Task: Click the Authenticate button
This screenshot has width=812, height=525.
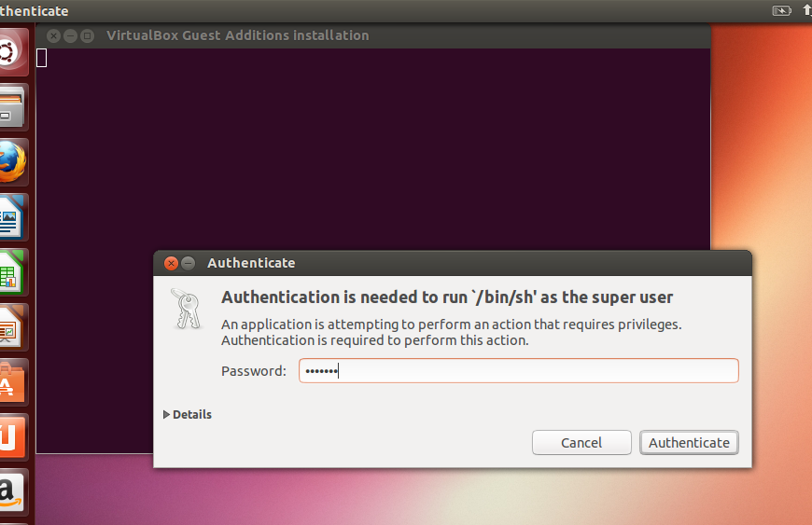Action: [x=689, y=443]
